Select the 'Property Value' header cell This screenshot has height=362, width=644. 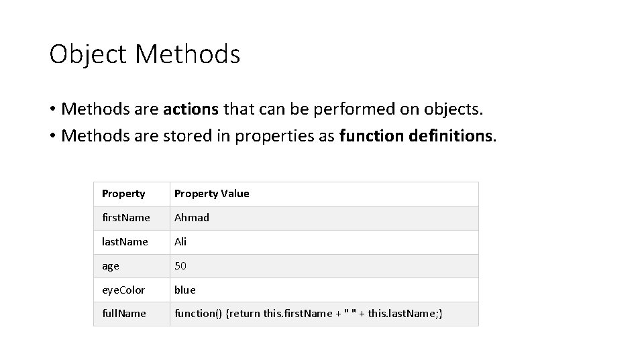[x=325, y=194]
